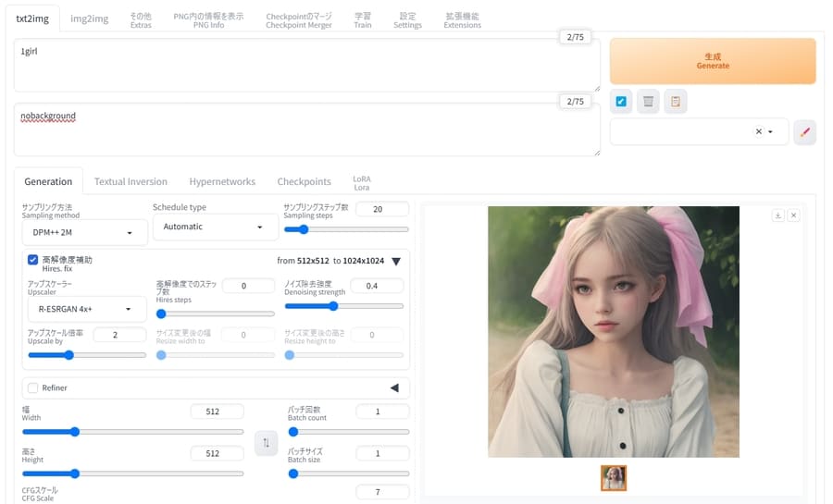
Task: Open the PNG Info tab
Action: click(208, 20)
